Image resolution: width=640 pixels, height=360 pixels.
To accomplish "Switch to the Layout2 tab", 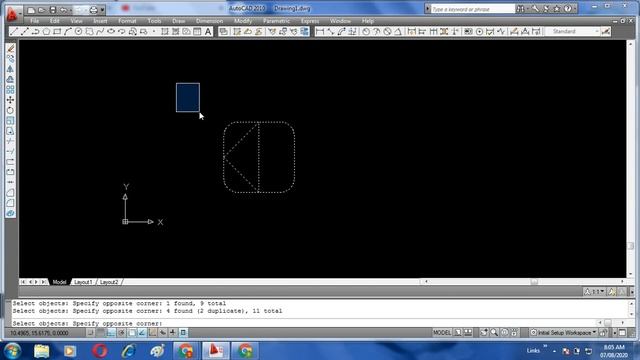I will click(x=109, y=282).
